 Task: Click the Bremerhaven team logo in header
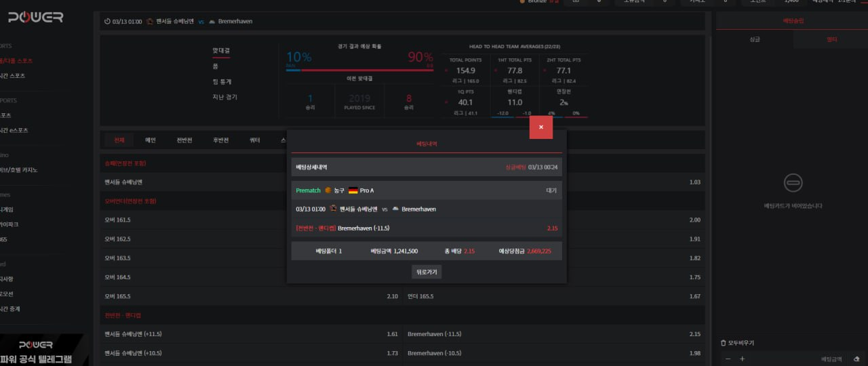coord(212,22)
